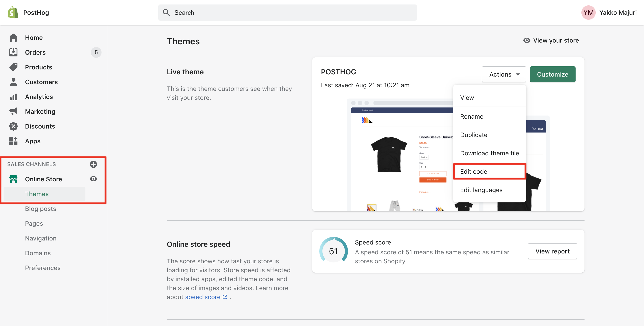
Task: Open Discounts using the discount icon
Action: point(13,126)
